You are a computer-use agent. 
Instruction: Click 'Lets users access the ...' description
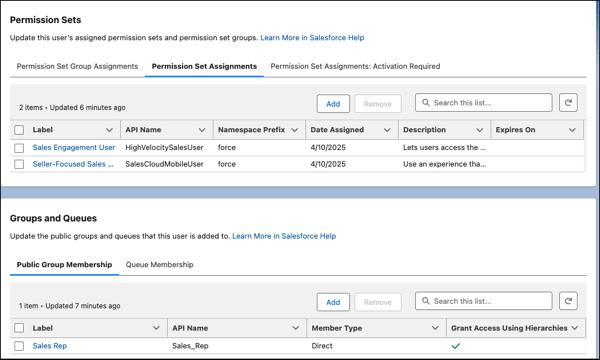[444, 147]
